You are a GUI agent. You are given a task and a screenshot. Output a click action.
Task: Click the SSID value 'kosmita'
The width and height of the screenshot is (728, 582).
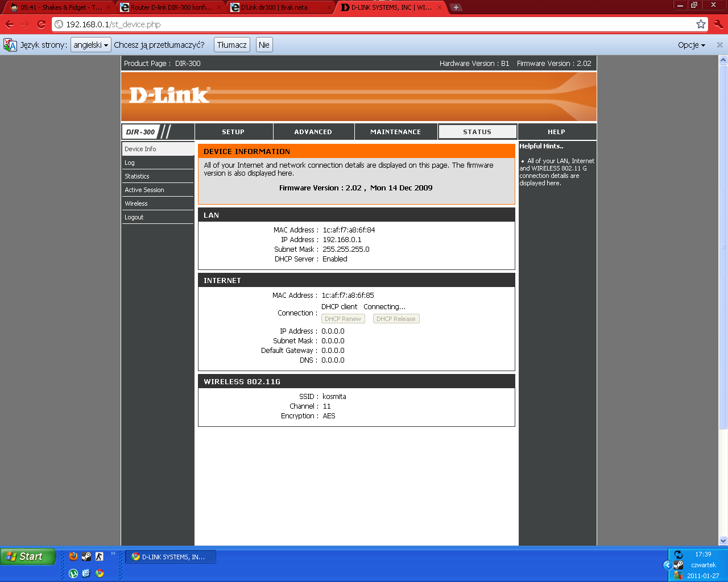coord(334,397)
